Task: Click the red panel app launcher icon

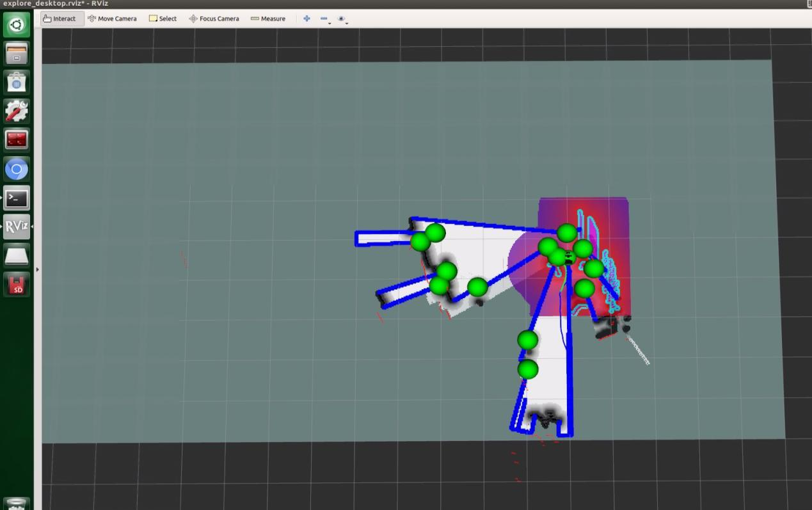Action: coord(17,139)
